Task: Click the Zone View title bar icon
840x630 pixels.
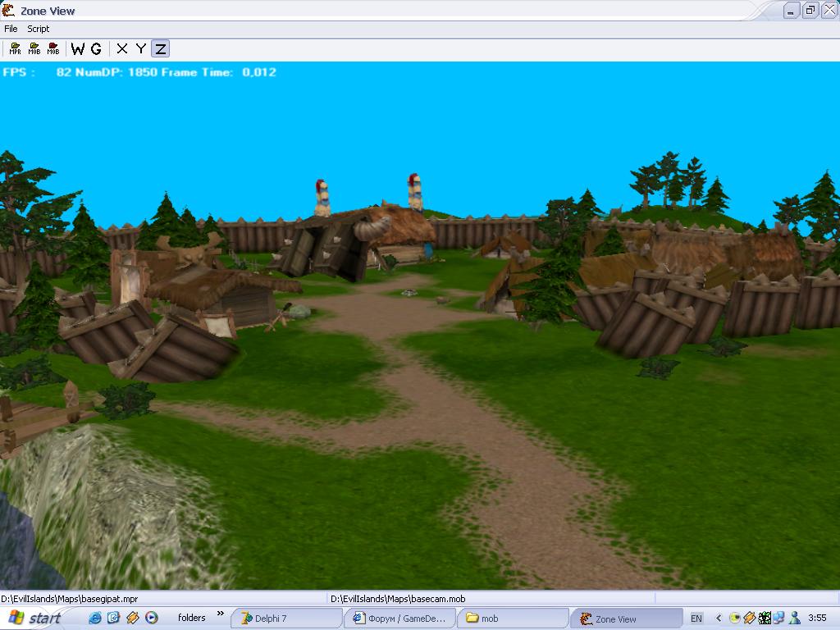Action: (x=8, y=10)
